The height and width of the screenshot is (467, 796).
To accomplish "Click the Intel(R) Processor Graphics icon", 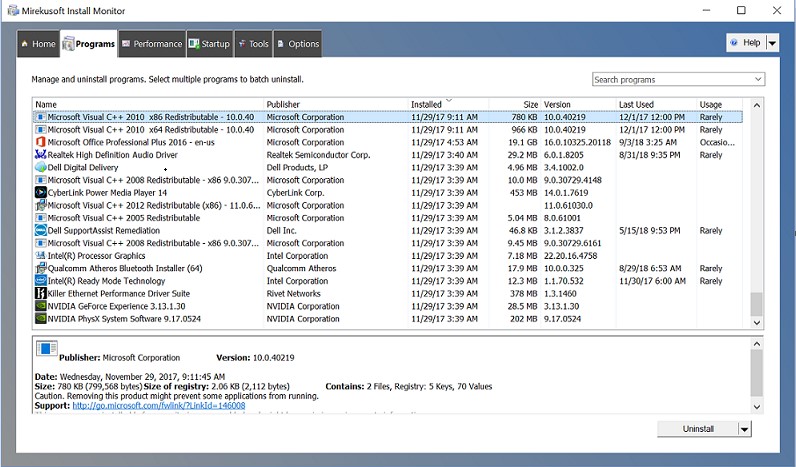I will coord(41,256).
